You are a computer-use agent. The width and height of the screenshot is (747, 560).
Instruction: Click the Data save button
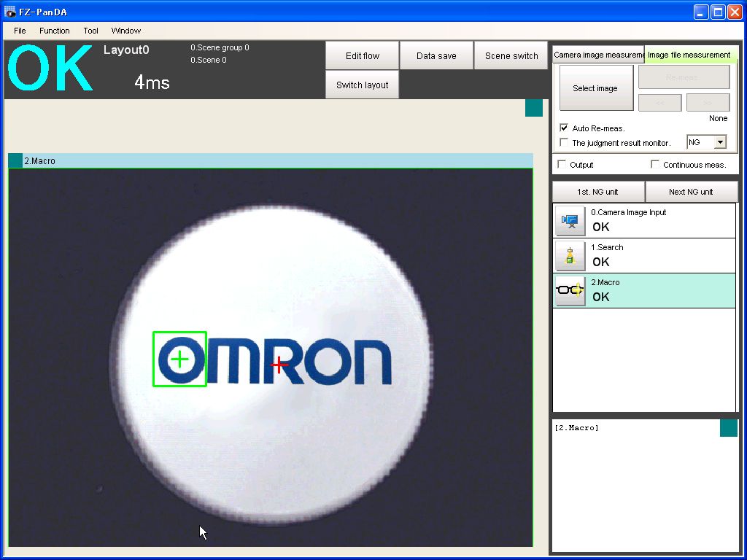click(436, 55)
